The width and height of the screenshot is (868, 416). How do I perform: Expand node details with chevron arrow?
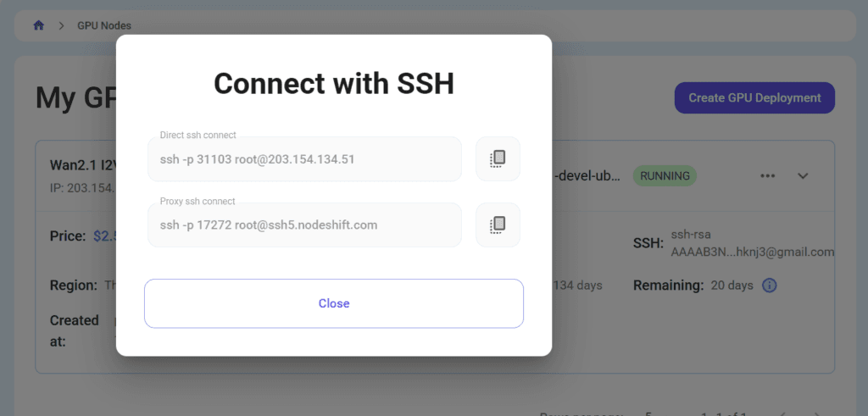803,176
